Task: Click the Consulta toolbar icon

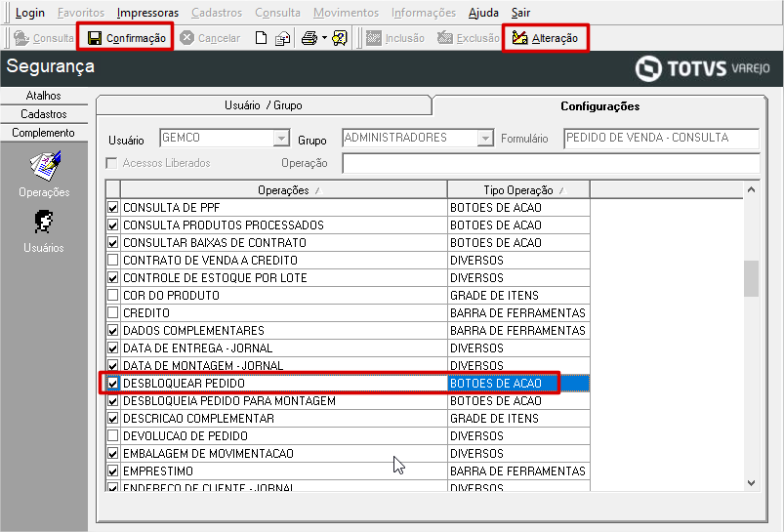Action: [21, 38]
